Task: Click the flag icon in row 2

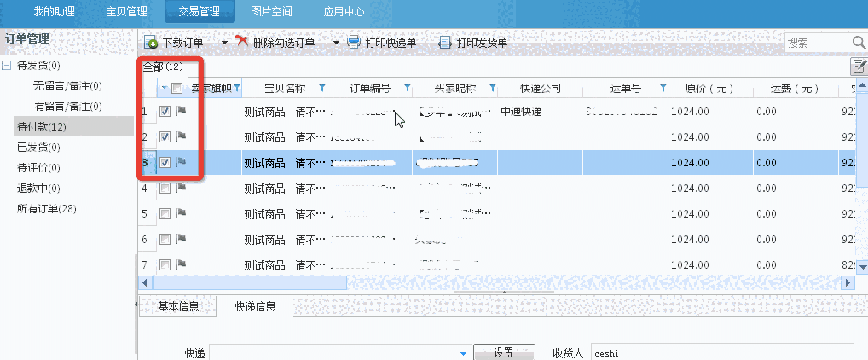Action: tap(181, 136)
